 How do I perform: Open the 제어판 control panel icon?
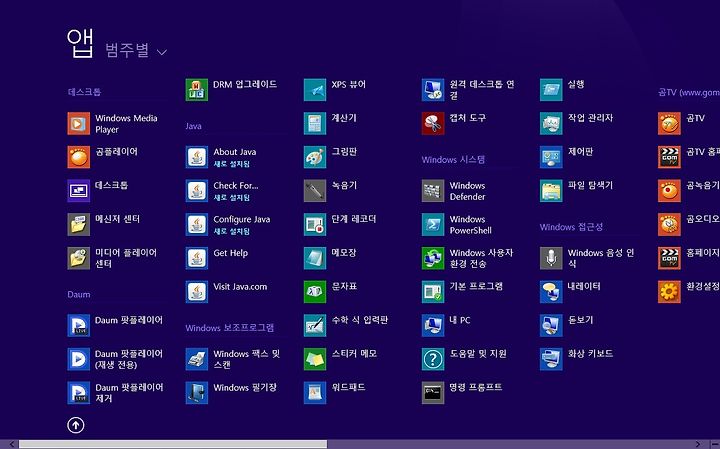point(551,157)
